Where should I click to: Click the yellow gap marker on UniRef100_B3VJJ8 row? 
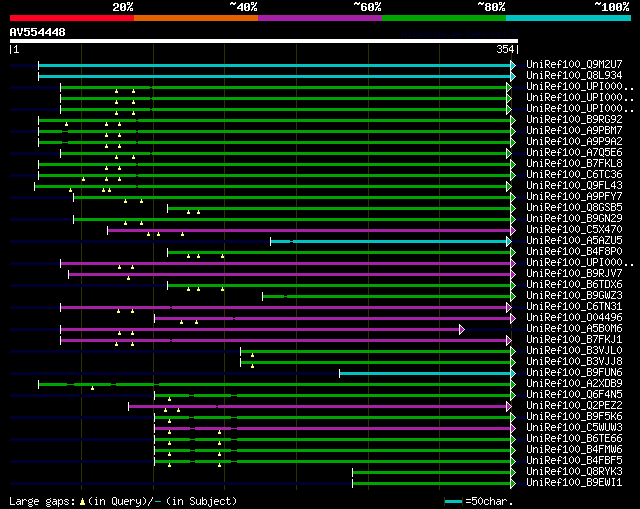252,366
